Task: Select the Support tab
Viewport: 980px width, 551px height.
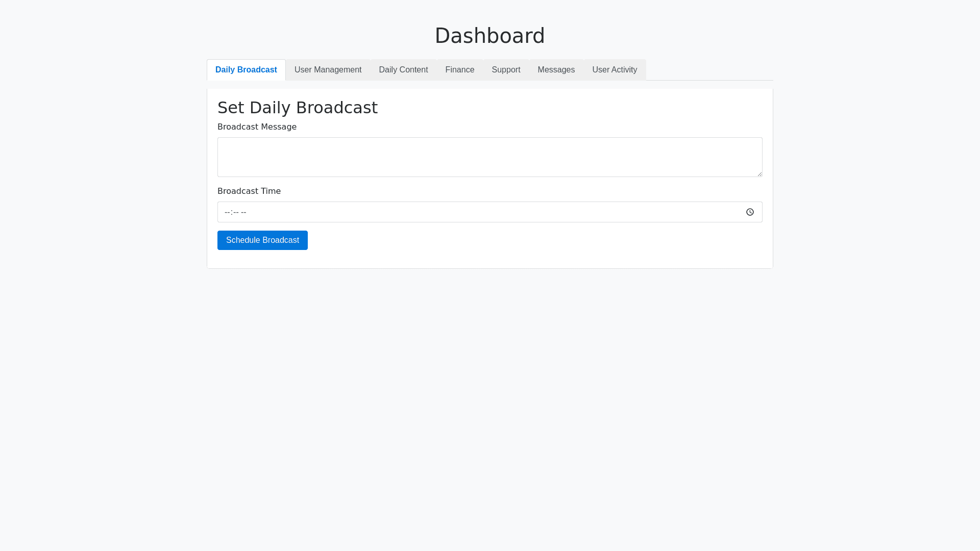Action: click(x=506, y=70)
